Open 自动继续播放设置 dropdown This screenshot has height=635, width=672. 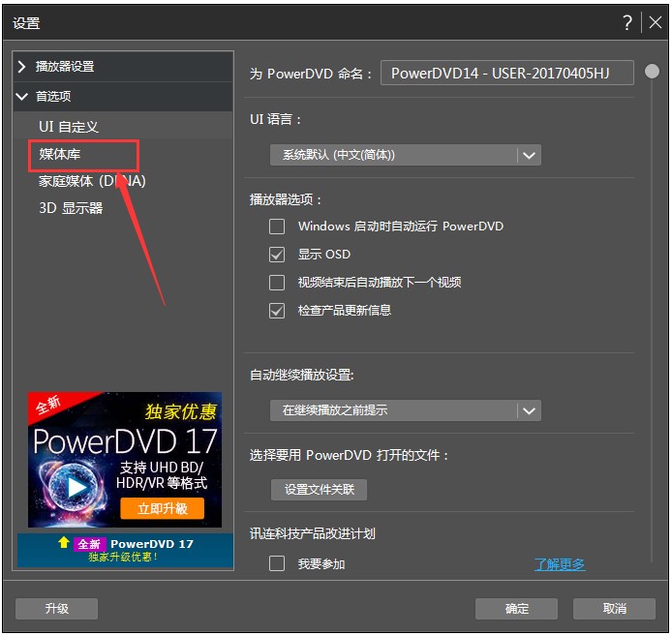point(406,410)
